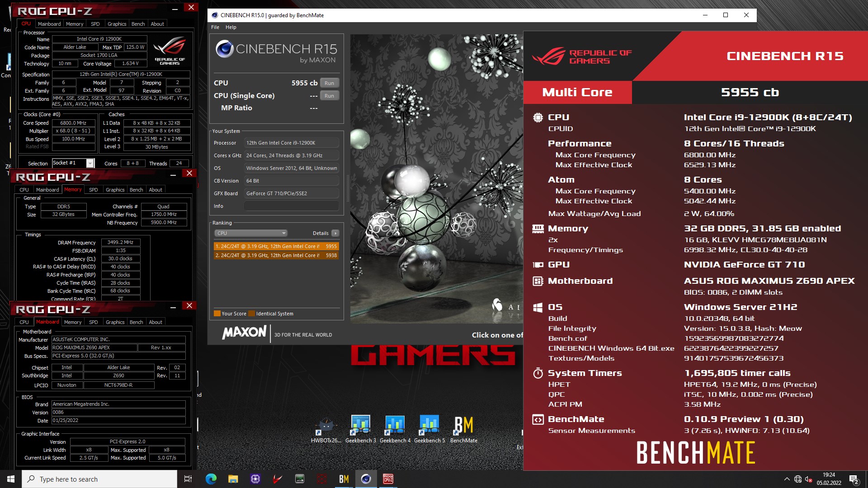Open Graphics tab in middle CPU-Z window
The width and height of the screenshot is (868, 488).
click(x=115, y=190)
